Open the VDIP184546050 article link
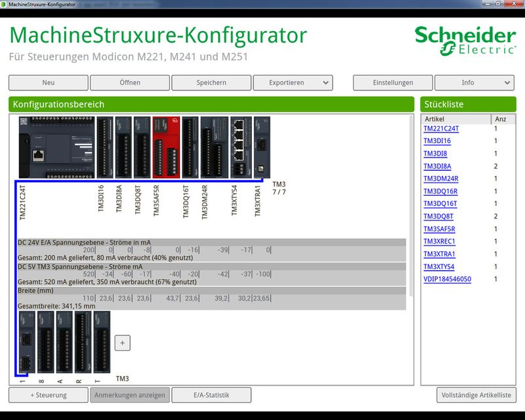Screen dimensions: 525x420 pyautogui.click(x=448, y=279)
